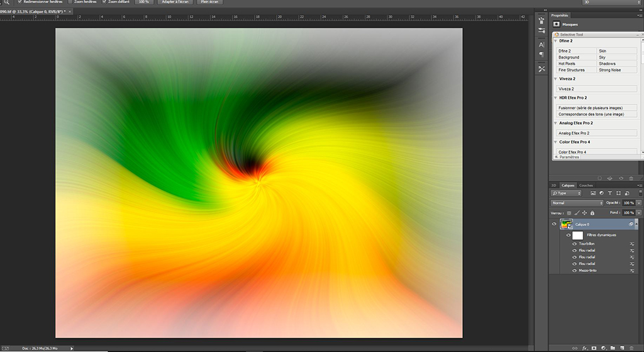Open the layer filter Type dropdown
644x352 pixels.
[567, 193]
